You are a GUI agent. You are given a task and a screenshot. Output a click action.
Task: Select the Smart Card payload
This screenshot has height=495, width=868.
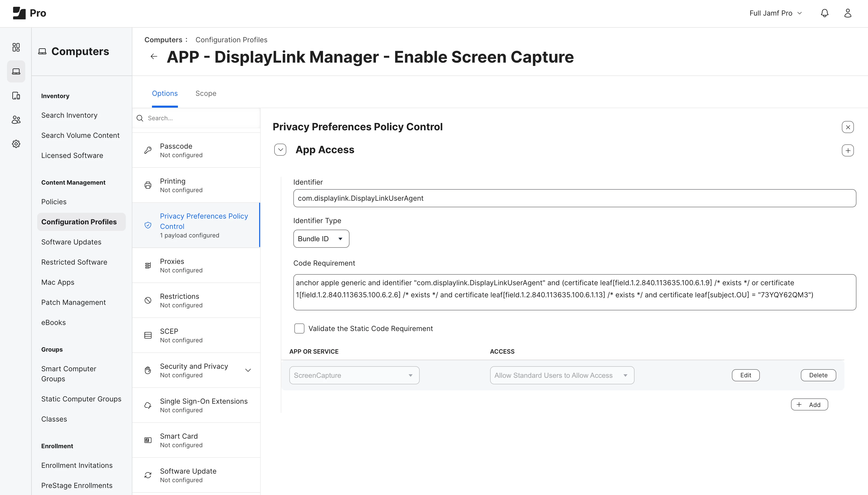coord(196,440)
